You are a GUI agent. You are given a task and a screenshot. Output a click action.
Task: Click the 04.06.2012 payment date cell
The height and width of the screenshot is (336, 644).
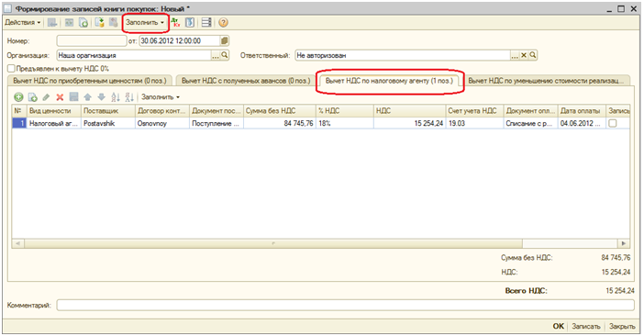click(x=582, y=123)
